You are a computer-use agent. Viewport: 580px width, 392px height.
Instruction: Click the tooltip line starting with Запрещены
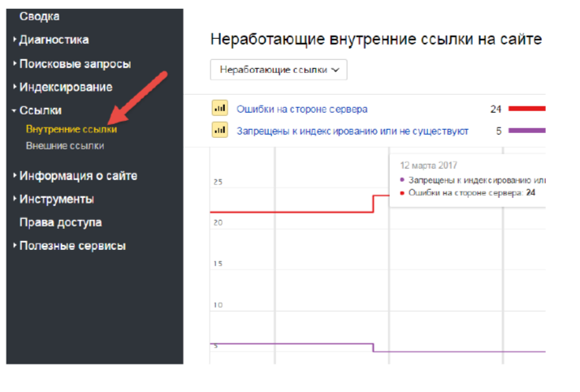tap(473, 180)
